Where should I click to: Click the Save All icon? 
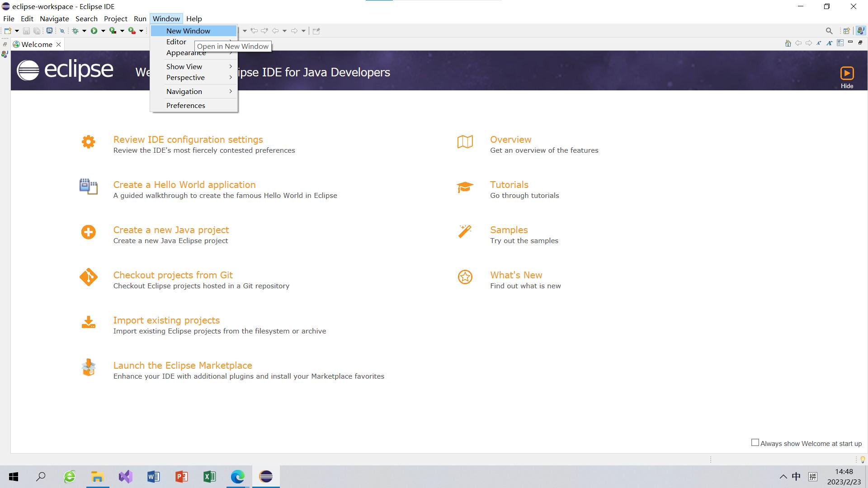pyautogui.click(x=37, y=31)
